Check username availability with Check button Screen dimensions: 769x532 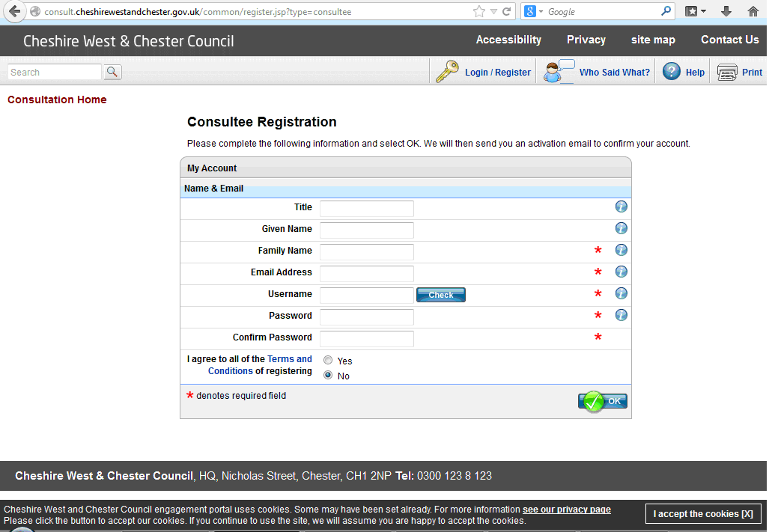[440, 295]
